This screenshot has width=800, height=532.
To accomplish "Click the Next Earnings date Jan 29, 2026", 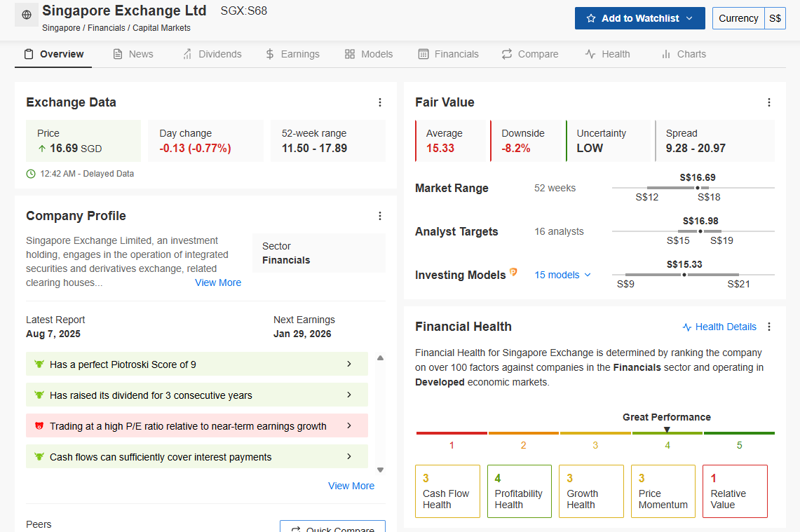I will pos(302,334).
